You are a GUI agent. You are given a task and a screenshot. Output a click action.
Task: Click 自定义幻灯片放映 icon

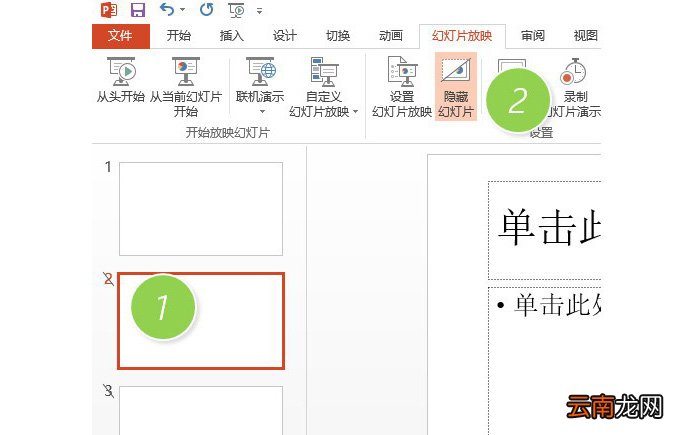pos(324,72)
